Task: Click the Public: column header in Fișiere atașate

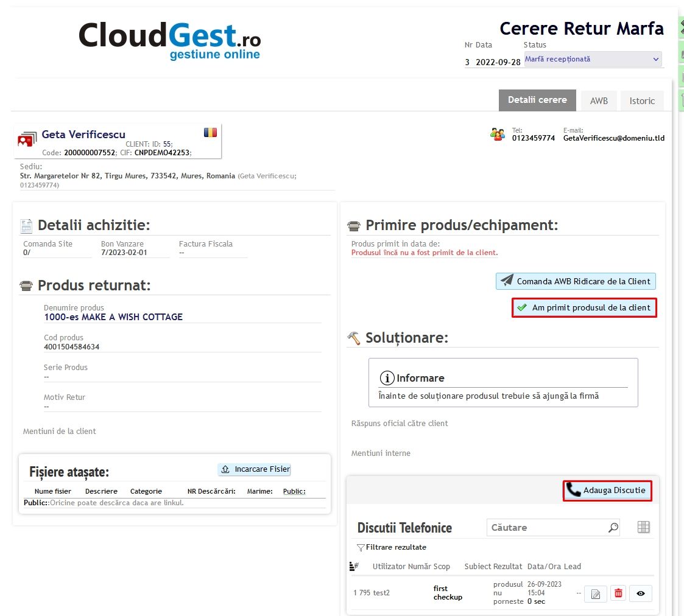Action: tap(294, 491)
